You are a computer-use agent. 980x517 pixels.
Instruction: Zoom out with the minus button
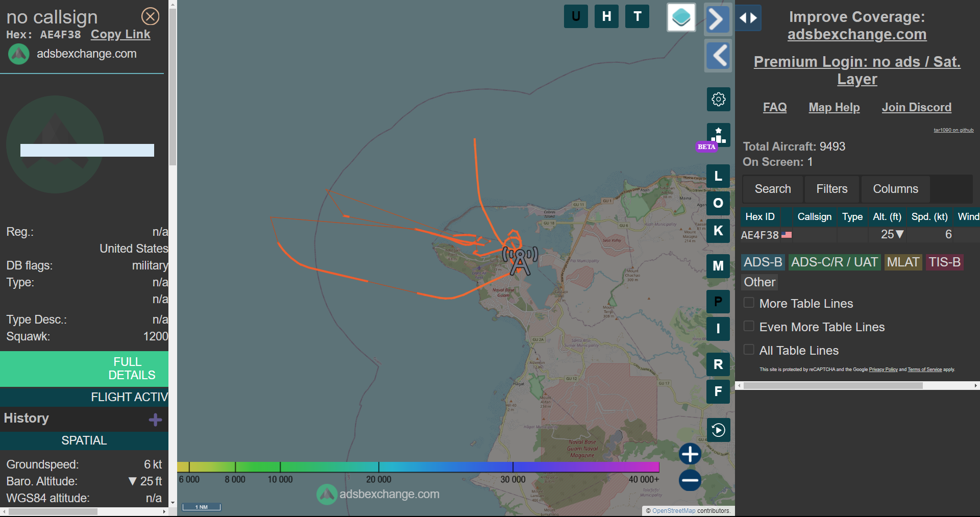[x=690, y=480]
